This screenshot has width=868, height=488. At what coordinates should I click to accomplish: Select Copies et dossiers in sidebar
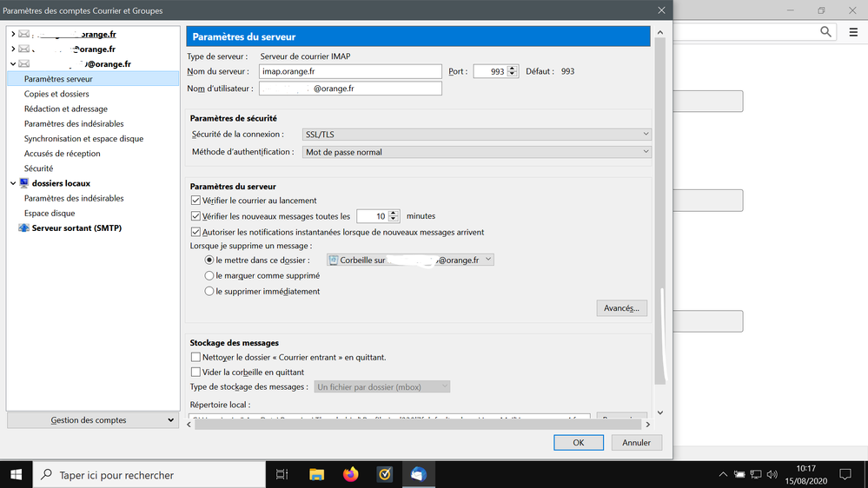click(56, 94)
